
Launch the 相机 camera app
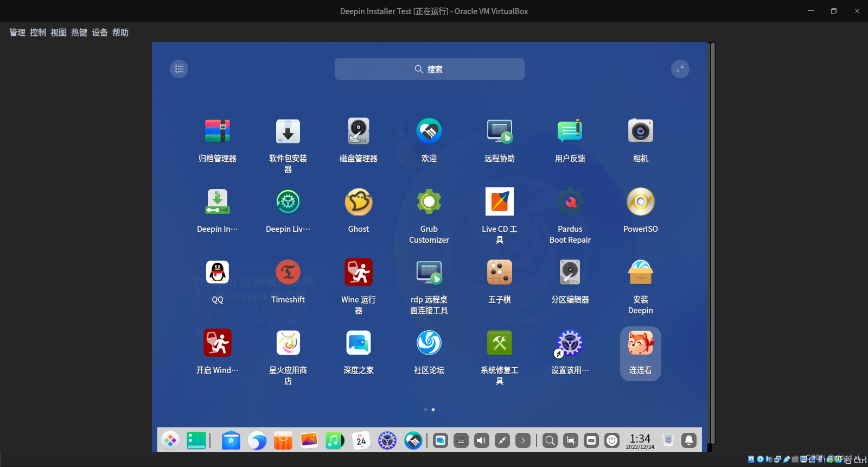click(x=641, y=131)
